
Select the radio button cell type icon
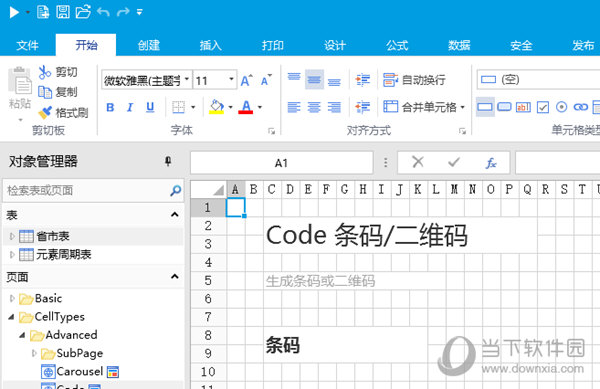(561, 107)
